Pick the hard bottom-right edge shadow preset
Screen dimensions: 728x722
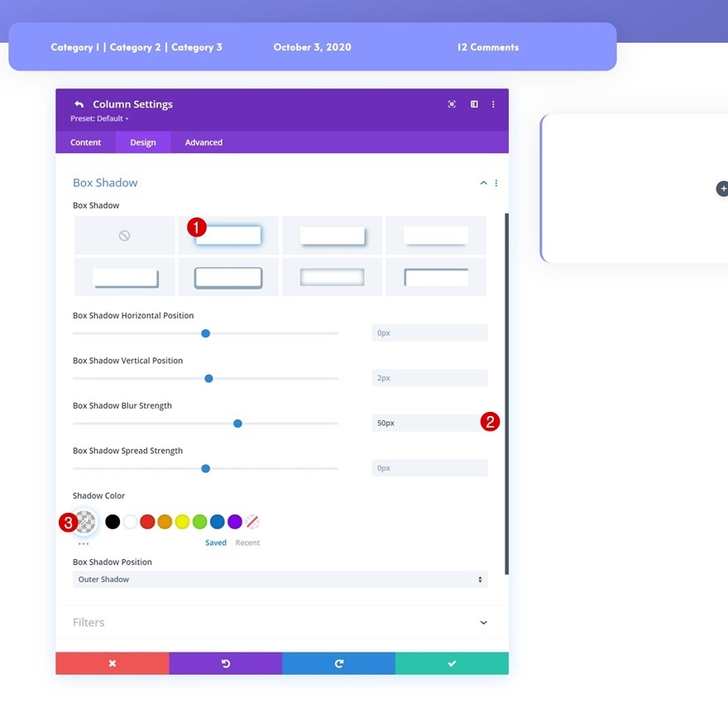(124, 278)
